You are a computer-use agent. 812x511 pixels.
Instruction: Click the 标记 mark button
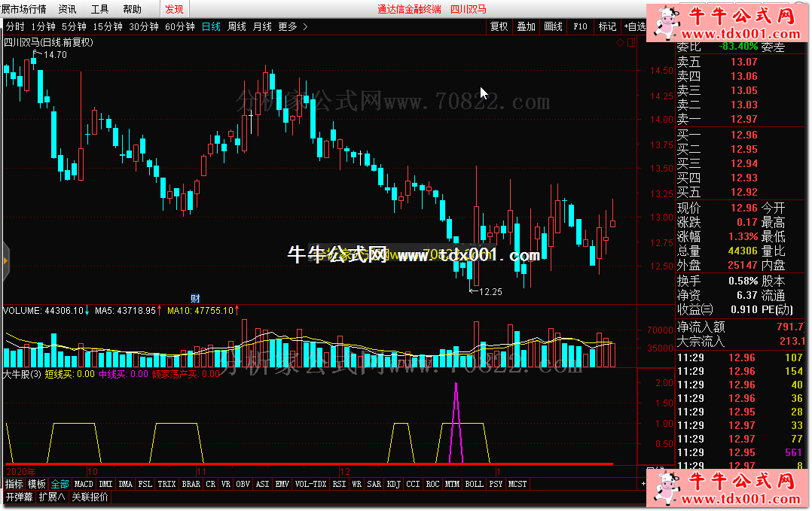click(607, 26)
